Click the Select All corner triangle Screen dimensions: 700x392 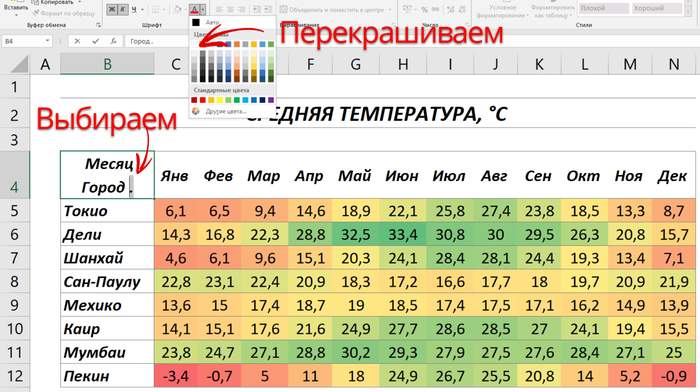19,65
